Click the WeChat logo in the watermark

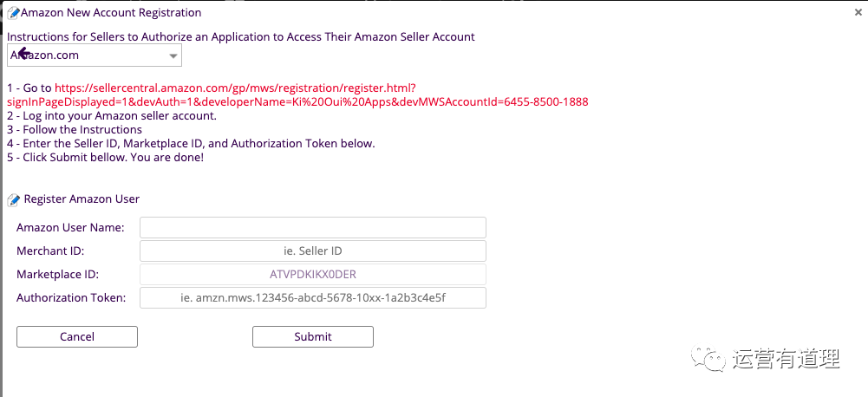[707, 360]
